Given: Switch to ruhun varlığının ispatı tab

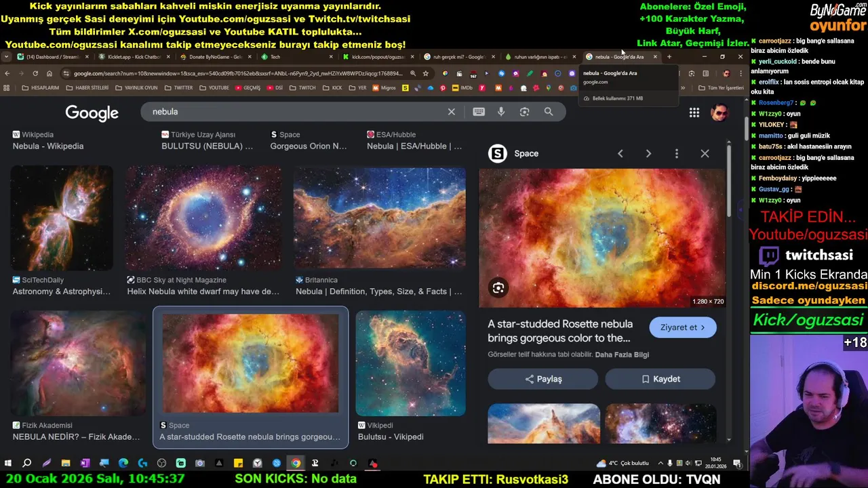Looking at the screenshot, I should (540, 57).
